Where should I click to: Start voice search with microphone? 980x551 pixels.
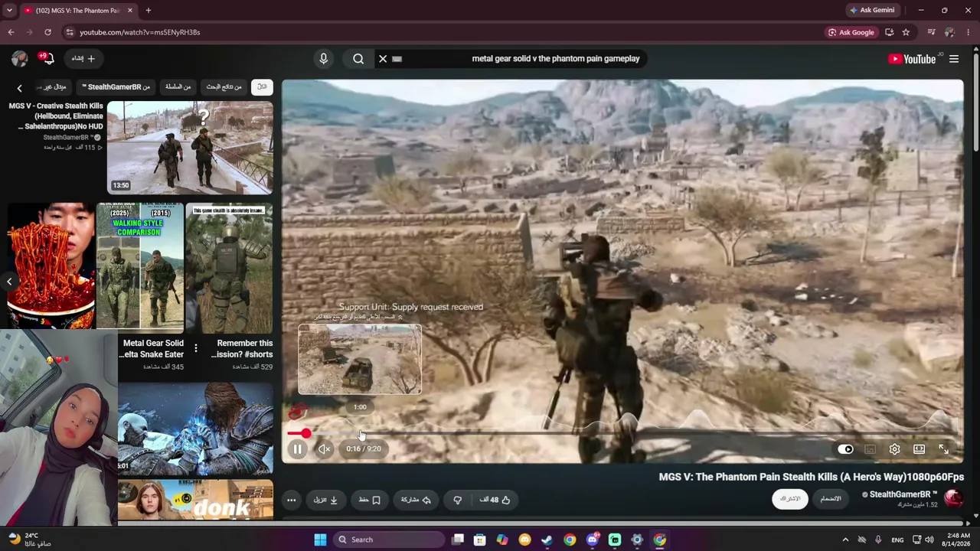point(323,59)
